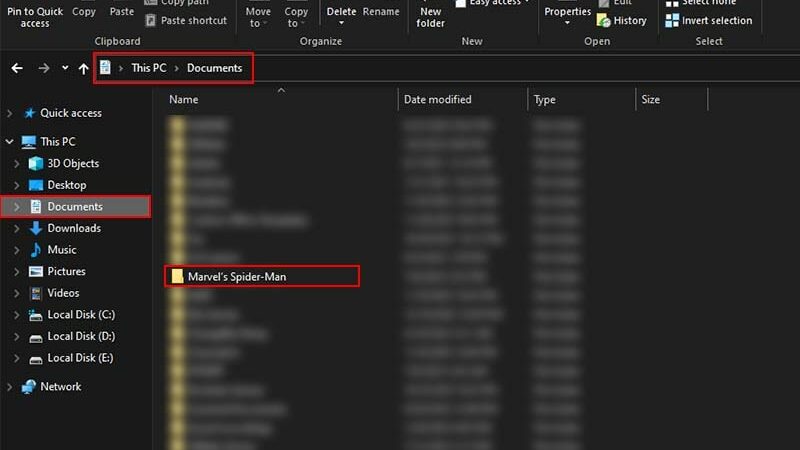This screenshot has width=800, height=450.
Task: Click Paste in the Clipboard group
Action: pos(121,11)
